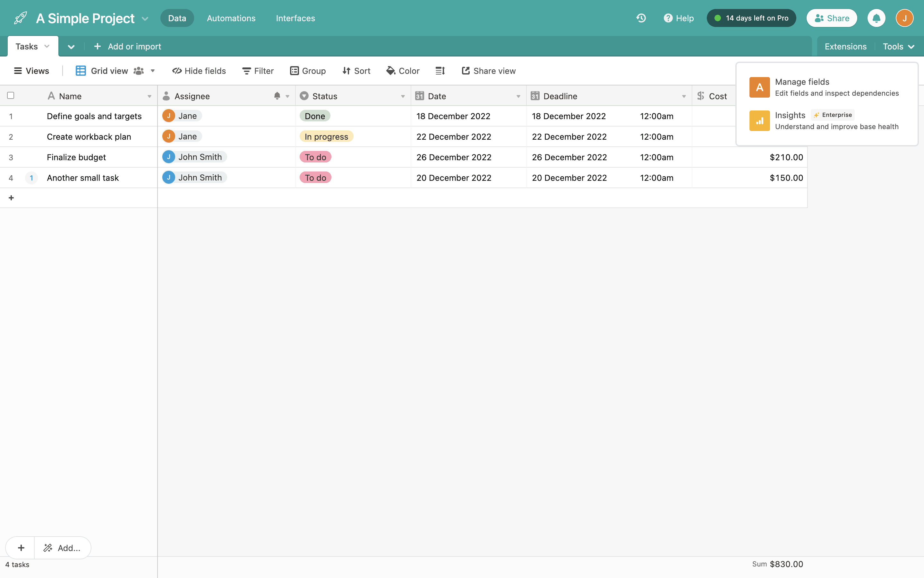Open Grid view options dropdown arrow
Viewport: 924px width, 578px height.
coord(153,71)
